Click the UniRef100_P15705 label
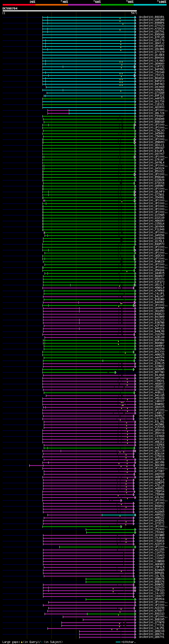Viewport: 169px width, 644px height. coord(152,428)
